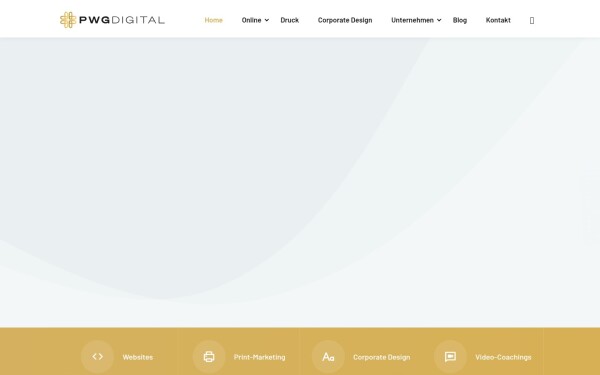600x375 pixels.
Task: Visit the Blog page
Action: 460,20
